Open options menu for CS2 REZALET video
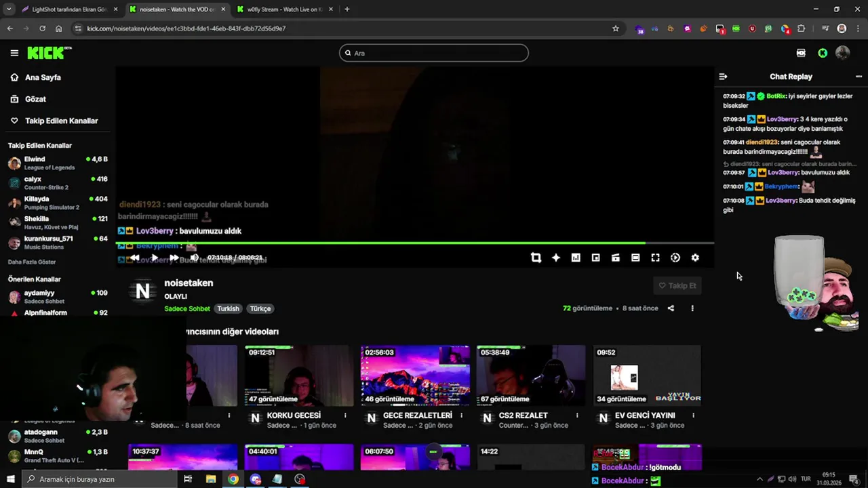 pos(577,415)
